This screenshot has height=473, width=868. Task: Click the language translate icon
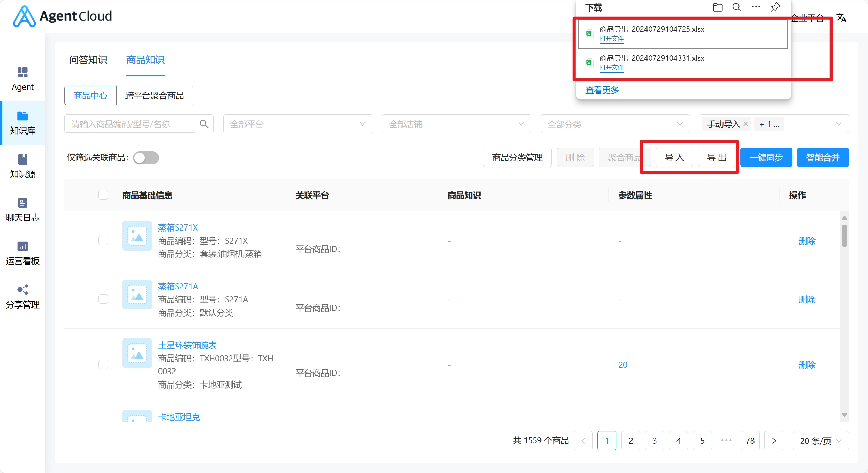coord(841,18)
